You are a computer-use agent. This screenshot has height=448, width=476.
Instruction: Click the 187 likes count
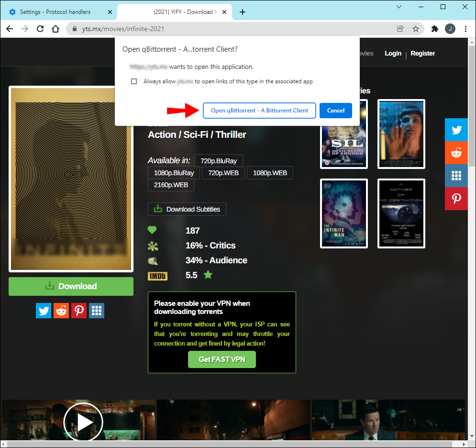(x=192, y=231)
